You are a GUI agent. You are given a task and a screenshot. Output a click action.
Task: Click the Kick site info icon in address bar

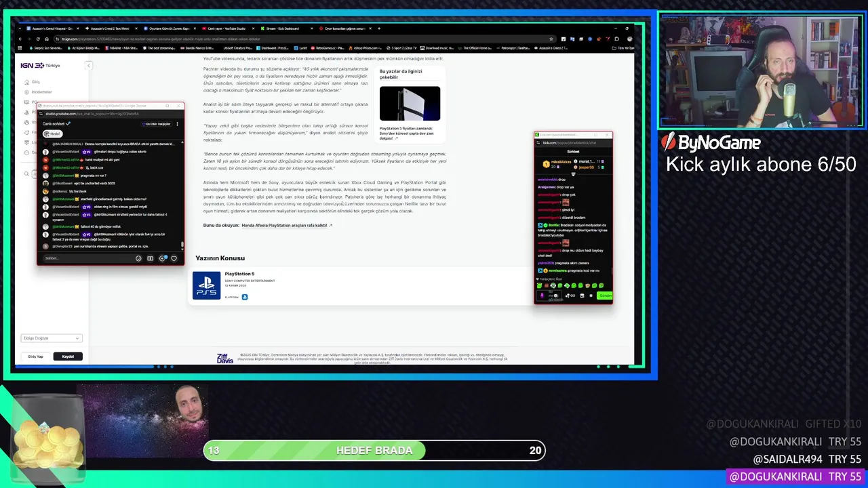pos(539,143)
